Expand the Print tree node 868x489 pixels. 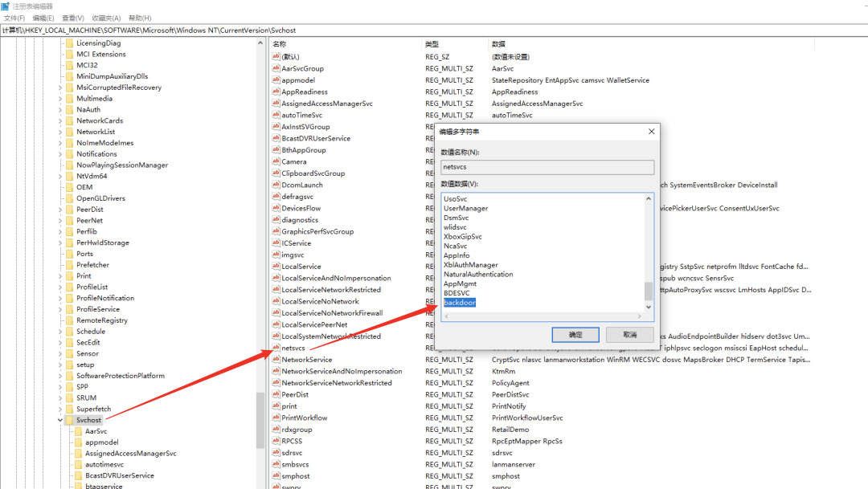[x=59, y=276]
